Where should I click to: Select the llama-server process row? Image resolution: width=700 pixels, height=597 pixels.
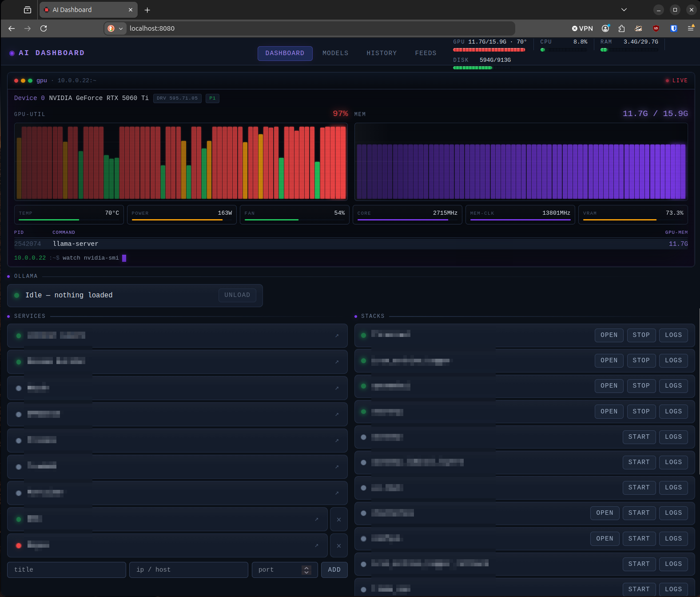click(351, 244)
